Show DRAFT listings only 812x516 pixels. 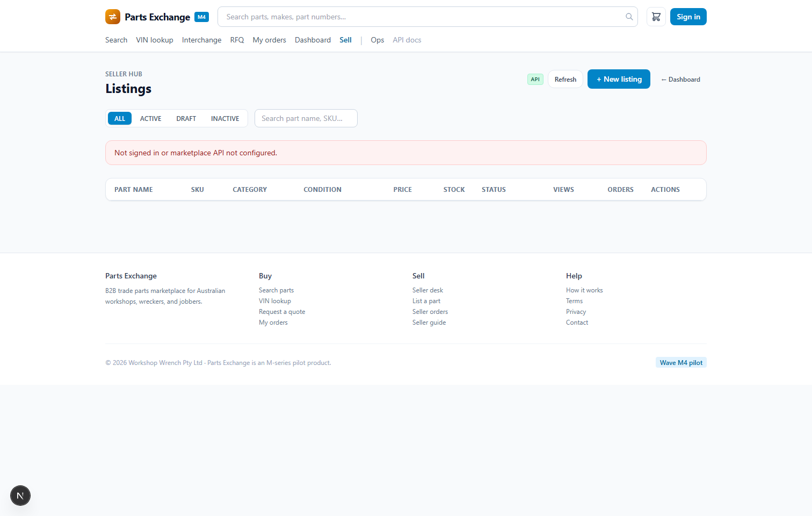(x=186, y=118)
